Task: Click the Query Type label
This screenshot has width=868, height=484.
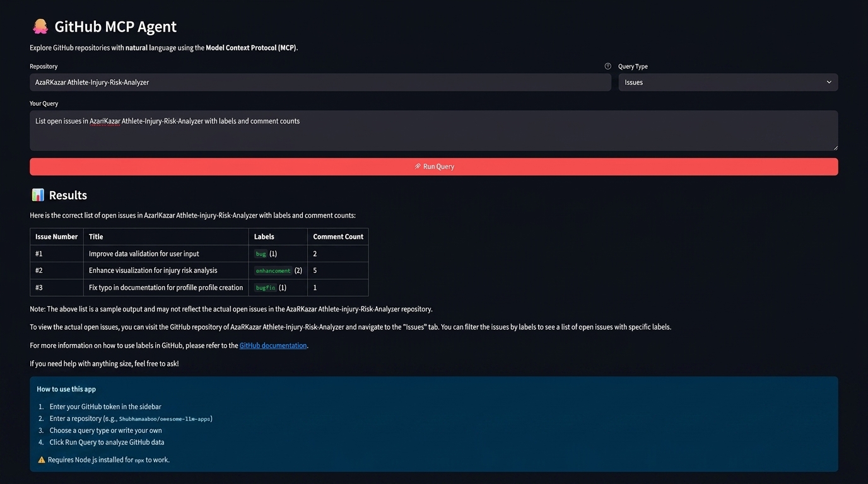Action: click(x=633, y=66)
